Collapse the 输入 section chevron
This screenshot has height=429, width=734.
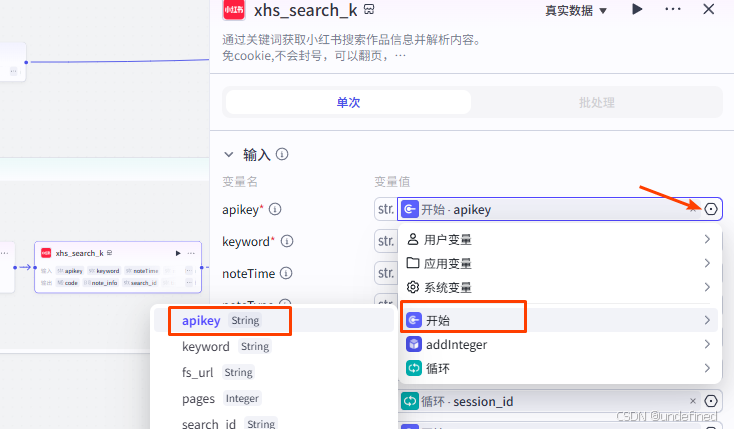pyautogui.click(x=228, y=154)
